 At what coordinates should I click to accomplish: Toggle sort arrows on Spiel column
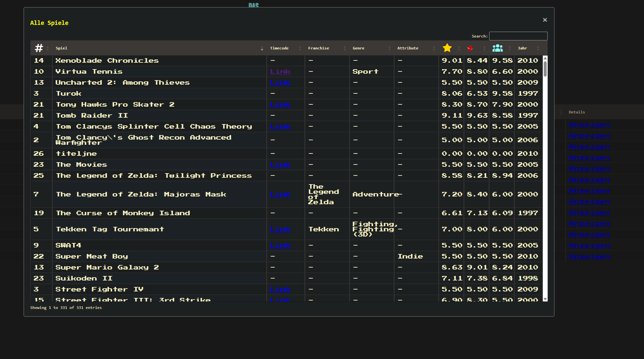coord(262,48)
